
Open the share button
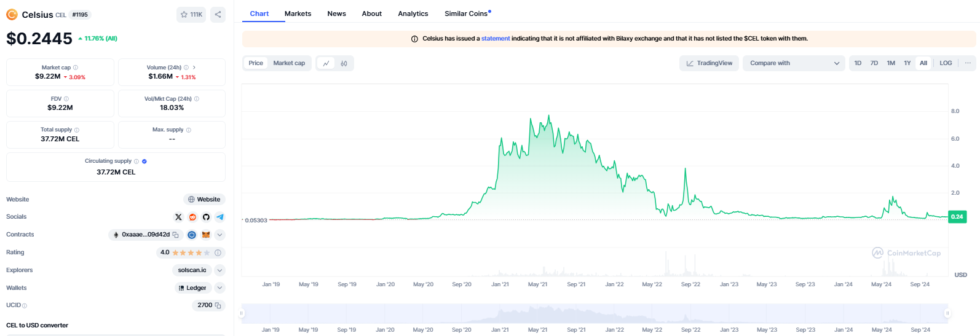click(x=218, y=14)
